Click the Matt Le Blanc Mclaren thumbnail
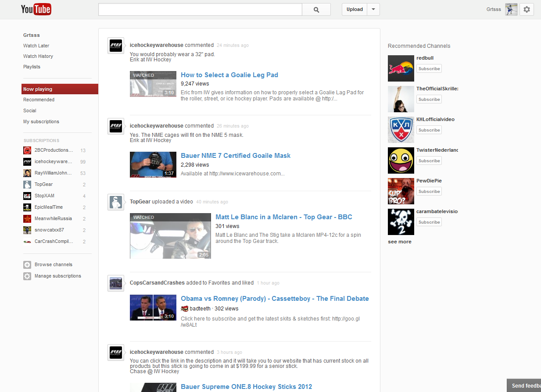 (170, 236)
